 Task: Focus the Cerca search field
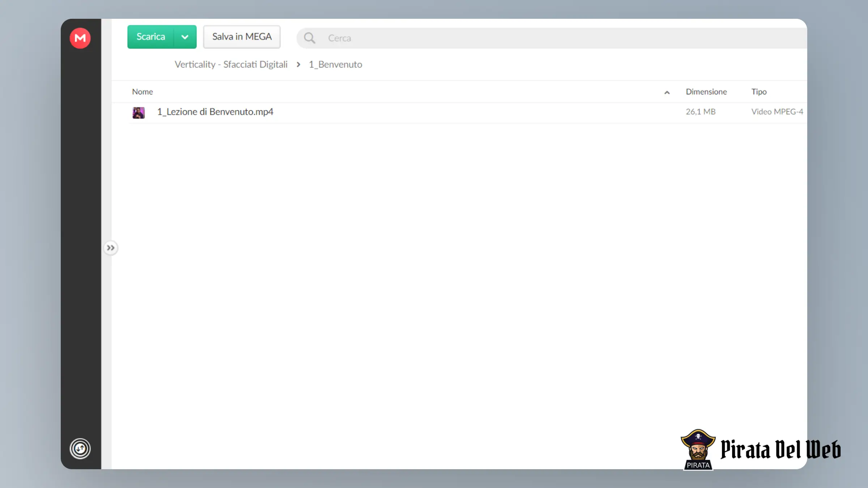click(x=552, y=38)
